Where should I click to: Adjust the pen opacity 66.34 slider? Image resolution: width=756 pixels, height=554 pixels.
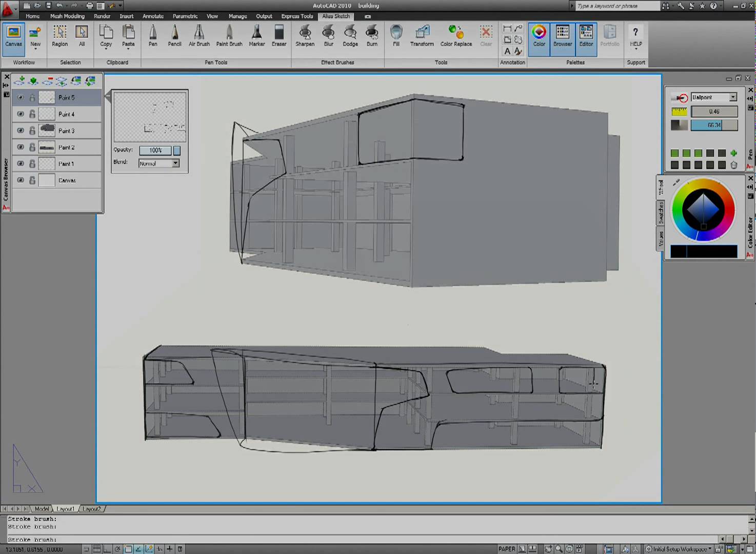point(714,125)
